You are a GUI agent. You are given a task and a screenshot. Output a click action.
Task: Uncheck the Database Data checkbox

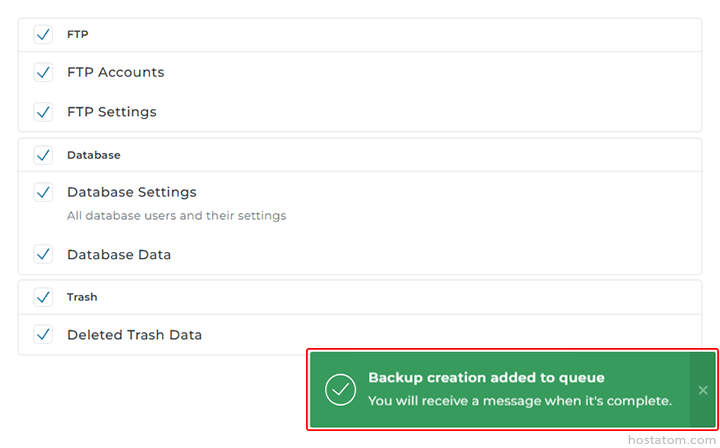click(43, 254)
